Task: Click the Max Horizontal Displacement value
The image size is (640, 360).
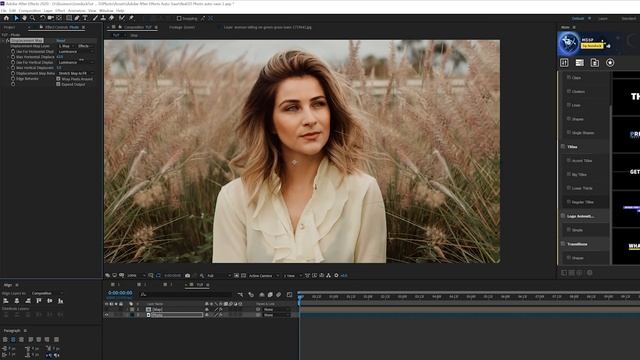Action: tap(60, 57)
